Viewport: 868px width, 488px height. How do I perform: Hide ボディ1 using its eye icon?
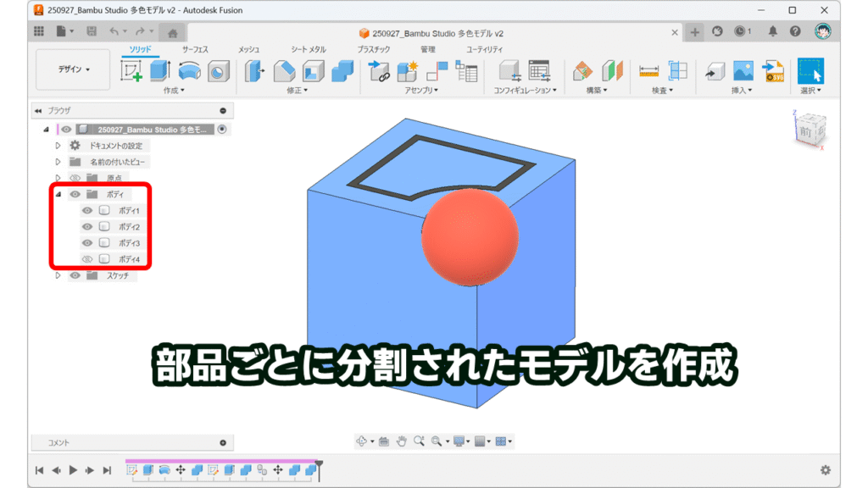tap(86, 211)
